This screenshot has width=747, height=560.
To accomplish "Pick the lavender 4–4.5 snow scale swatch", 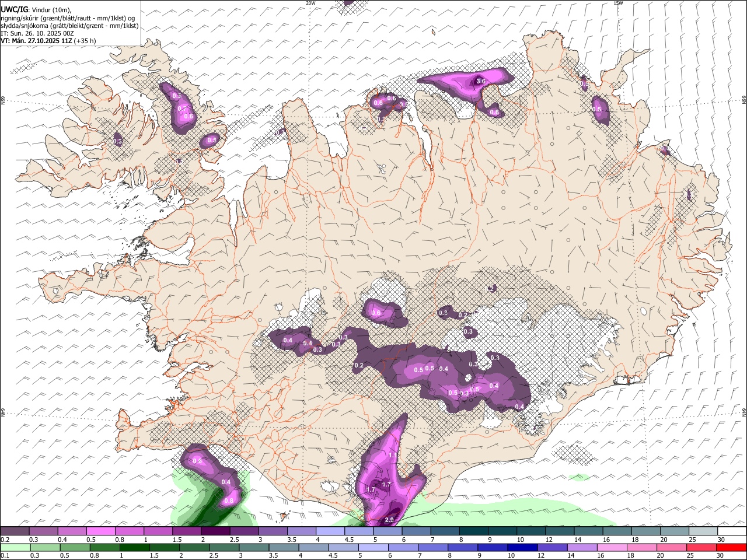I will pos(330,531).
